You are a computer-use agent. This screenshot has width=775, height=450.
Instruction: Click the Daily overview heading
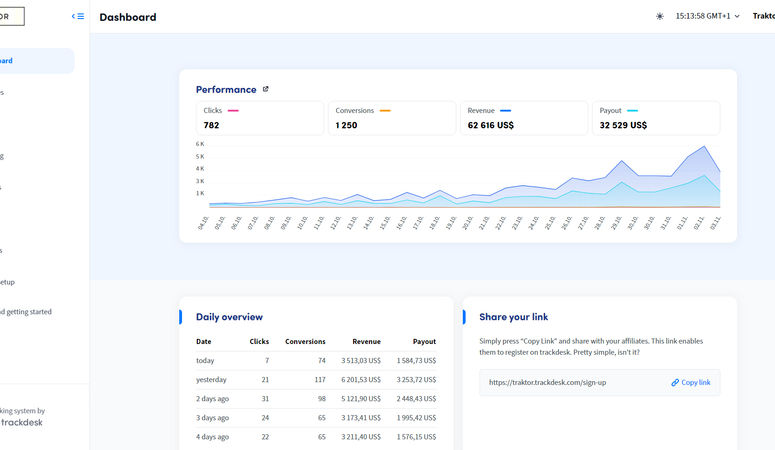pyautogui.click(x=229, y=317)
